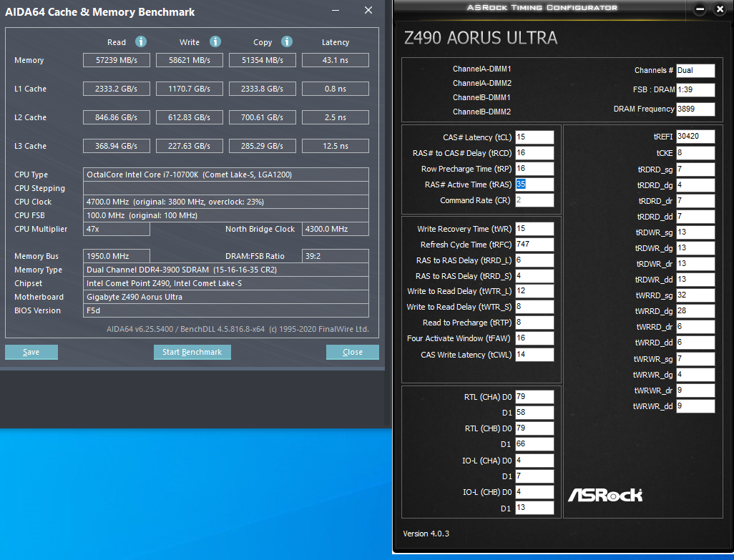Click the tREFI field showing 30420
Screen dimensions: 734x560
[x=695, y=136]
